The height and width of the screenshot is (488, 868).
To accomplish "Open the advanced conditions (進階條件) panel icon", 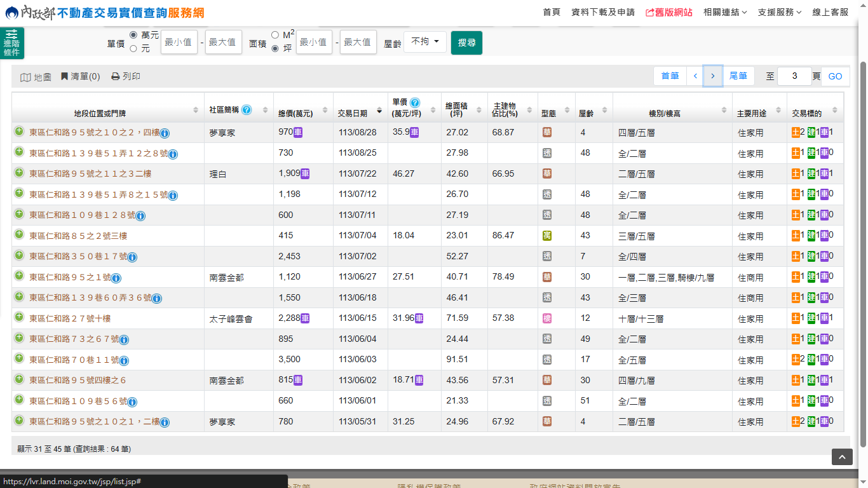I will [11, 43].
